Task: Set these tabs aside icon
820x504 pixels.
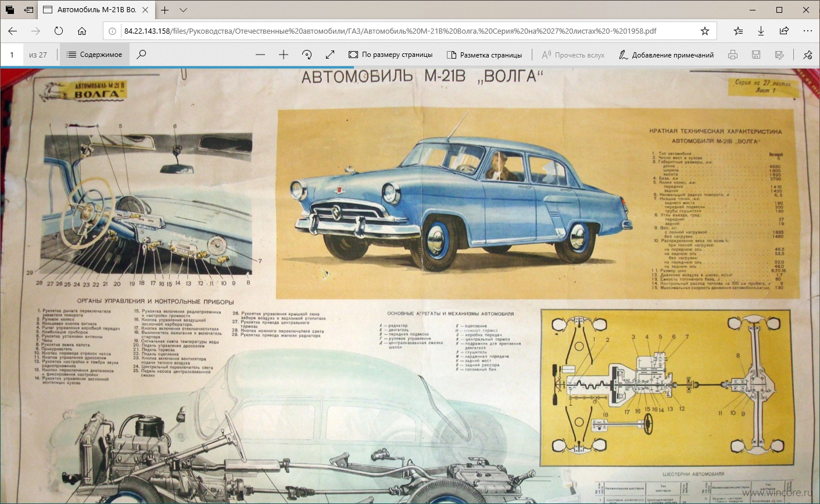Action: [x=28, y=10]
